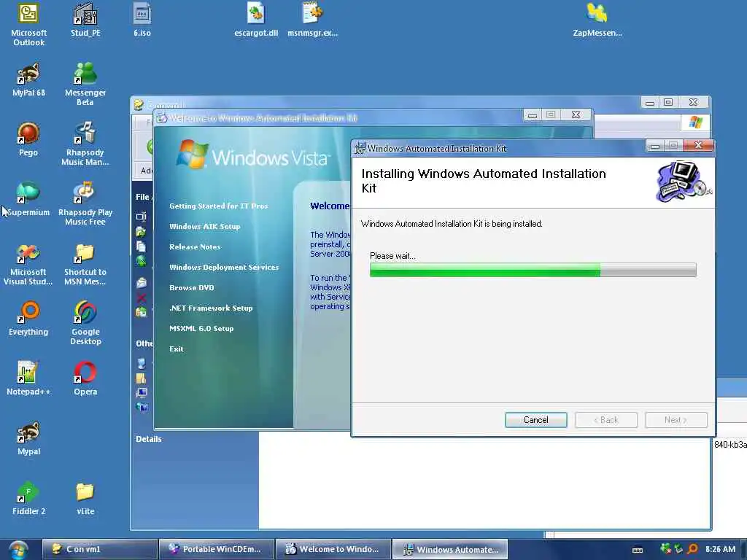This screenshot has width=747, height=560.
Task: Select the 6.iso file icon
Action: point(142,20)
